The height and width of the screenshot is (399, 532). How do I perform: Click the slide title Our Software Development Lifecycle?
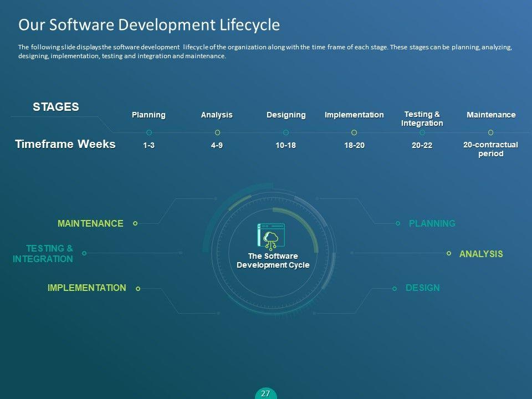[x=149, y=25]
